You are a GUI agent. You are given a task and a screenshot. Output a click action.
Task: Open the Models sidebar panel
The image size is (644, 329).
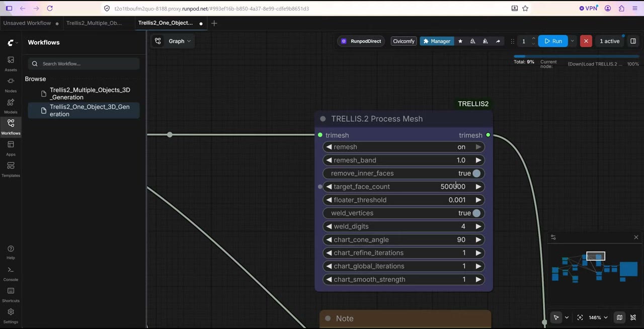[11, 106]
